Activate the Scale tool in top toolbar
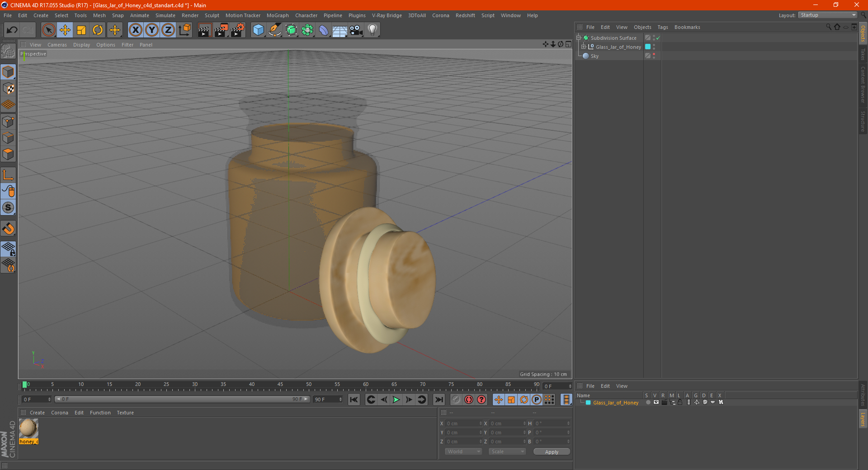868x470 pixels. (x=81, y=30)
